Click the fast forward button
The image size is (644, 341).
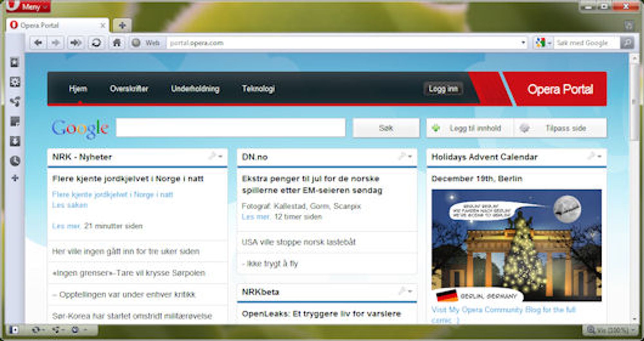(x=76, y=43)
